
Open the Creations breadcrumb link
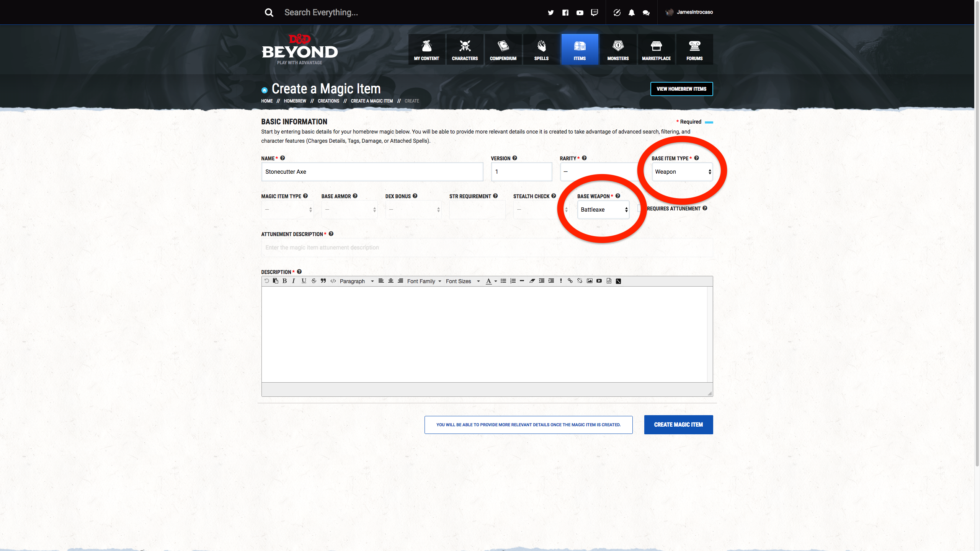pos(328,101)
